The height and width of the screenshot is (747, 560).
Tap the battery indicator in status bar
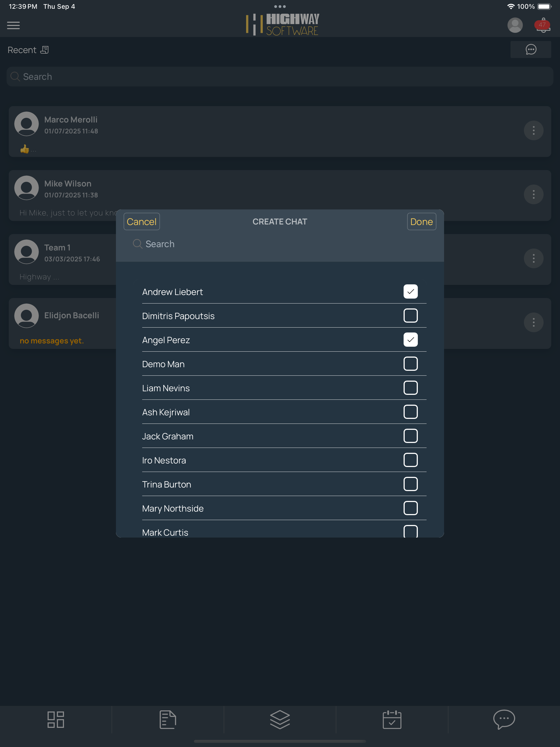pos(544,6)
